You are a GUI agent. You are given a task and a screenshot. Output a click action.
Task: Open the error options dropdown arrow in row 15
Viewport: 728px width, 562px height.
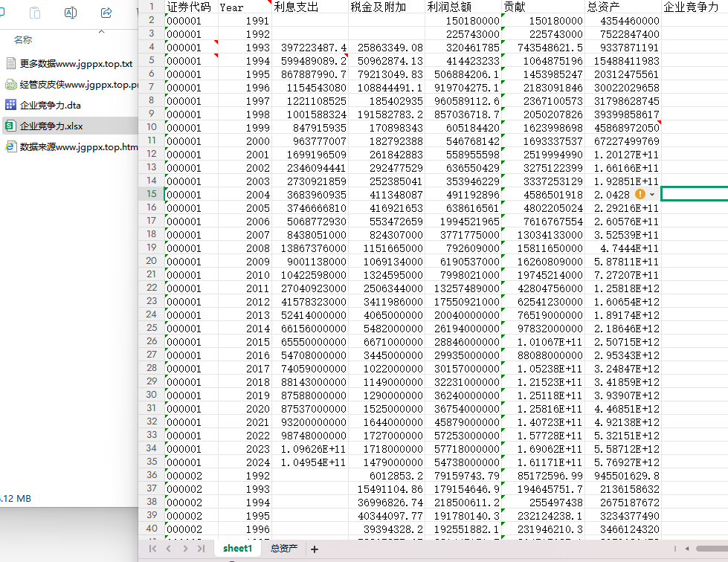point(652,195)
